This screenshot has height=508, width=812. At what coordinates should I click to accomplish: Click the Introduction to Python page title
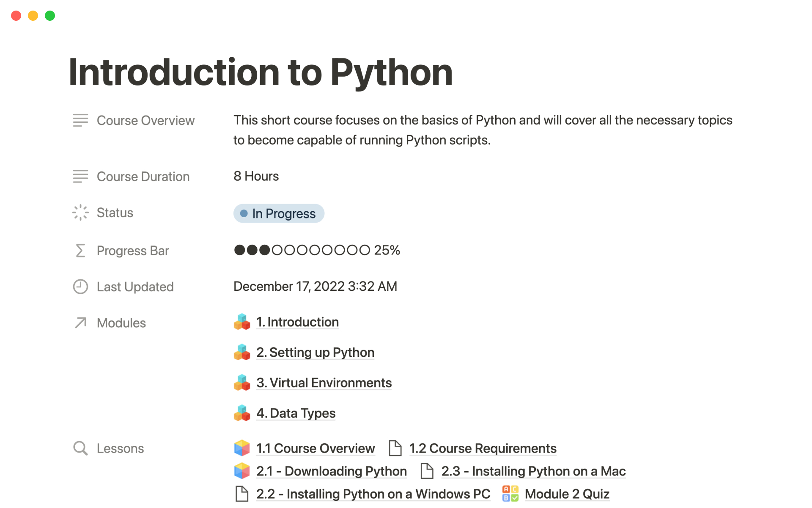(261, 72)
